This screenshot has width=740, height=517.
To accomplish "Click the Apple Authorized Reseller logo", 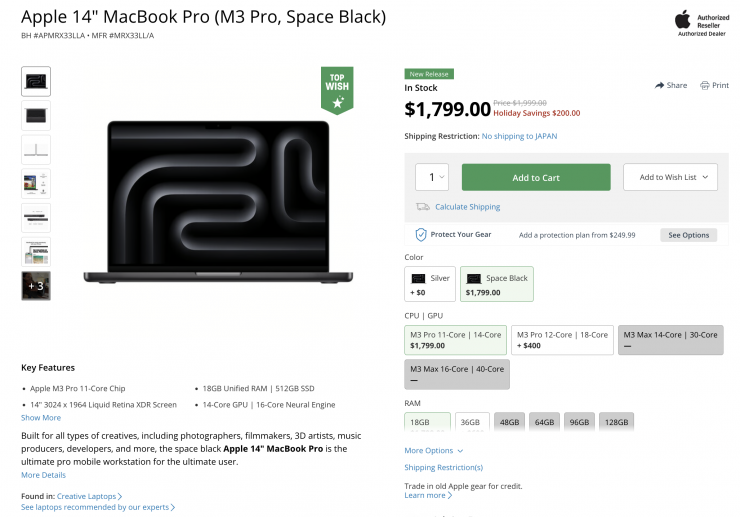I will click(683, 19).
